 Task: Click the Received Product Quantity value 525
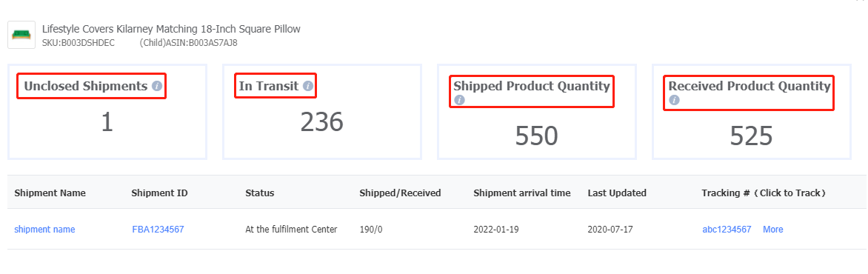click(x=751, y=136)
